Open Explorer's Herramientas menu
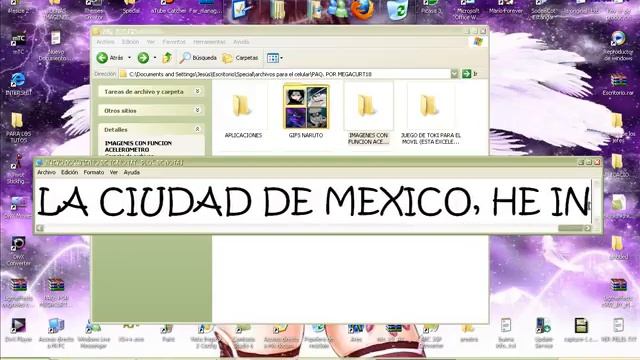 pyautogui.click(x=209, y=42)
